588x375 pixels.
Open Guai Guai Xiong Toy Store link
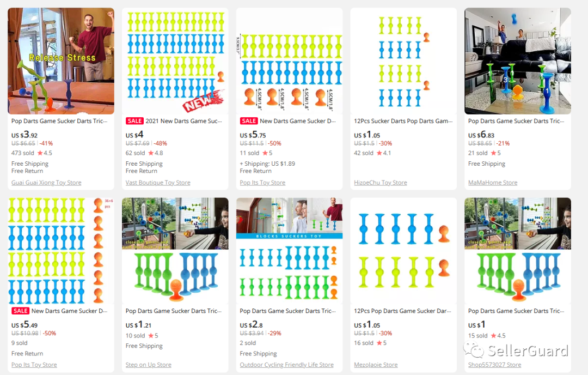tap(46, 183)
